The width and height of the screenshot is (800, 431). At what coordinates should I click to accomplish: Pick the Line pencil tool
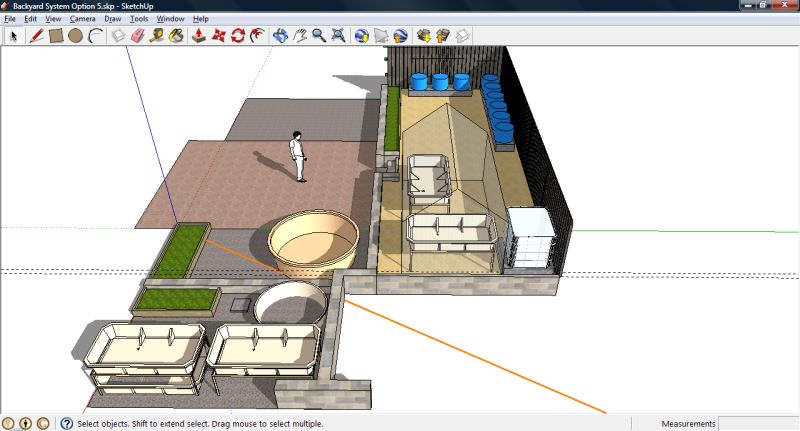point(37,36)
